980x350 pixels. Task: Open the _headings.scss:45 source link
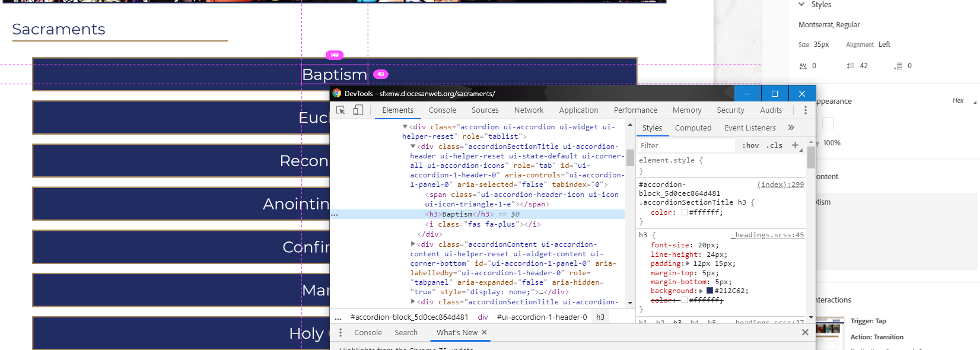pos(769,236)
